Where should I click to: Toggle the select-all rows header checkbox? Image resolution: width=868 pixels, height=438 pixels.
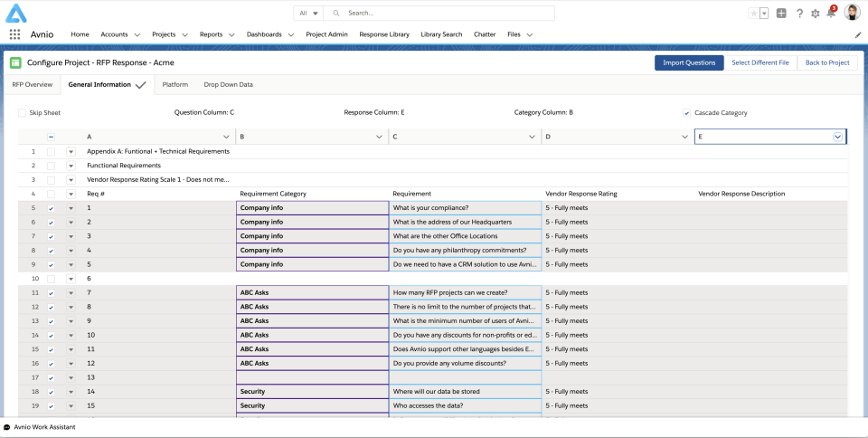tap(51, 137)
